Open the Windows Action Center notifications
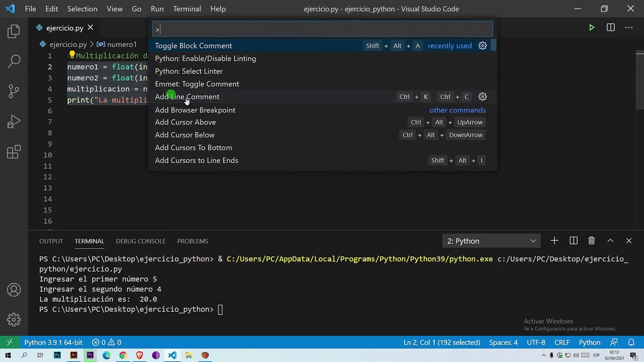This screenshot has width=644, height=362. [635, 355]
